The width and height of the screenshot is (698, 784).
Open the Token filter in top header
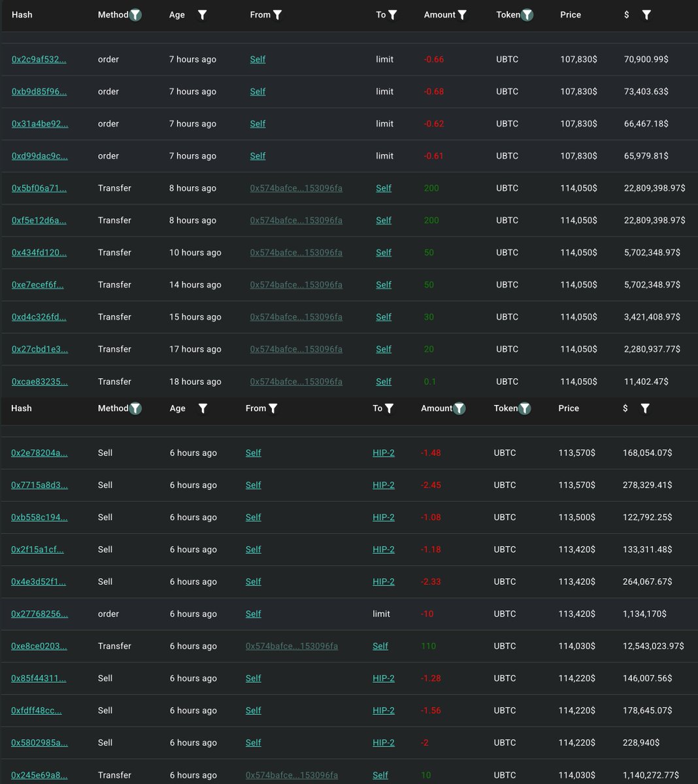point(527,14)
